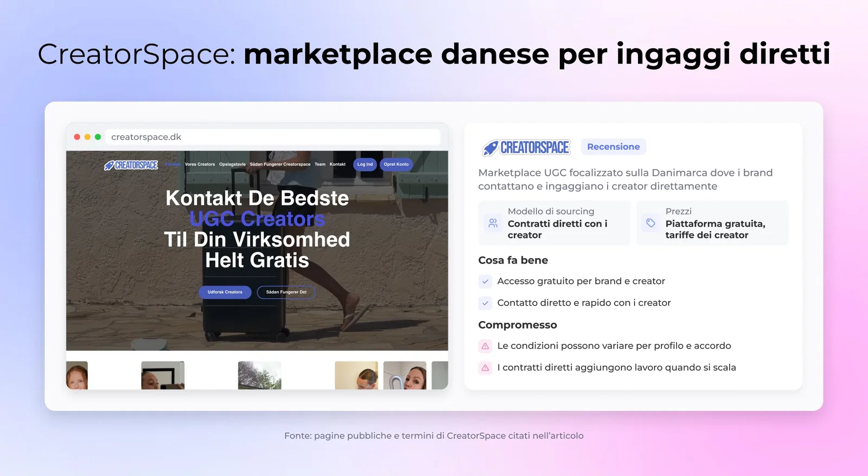Viewport: 868px width, 476px height.
Task: Open the Forside nav item
Action: point(173,164)
